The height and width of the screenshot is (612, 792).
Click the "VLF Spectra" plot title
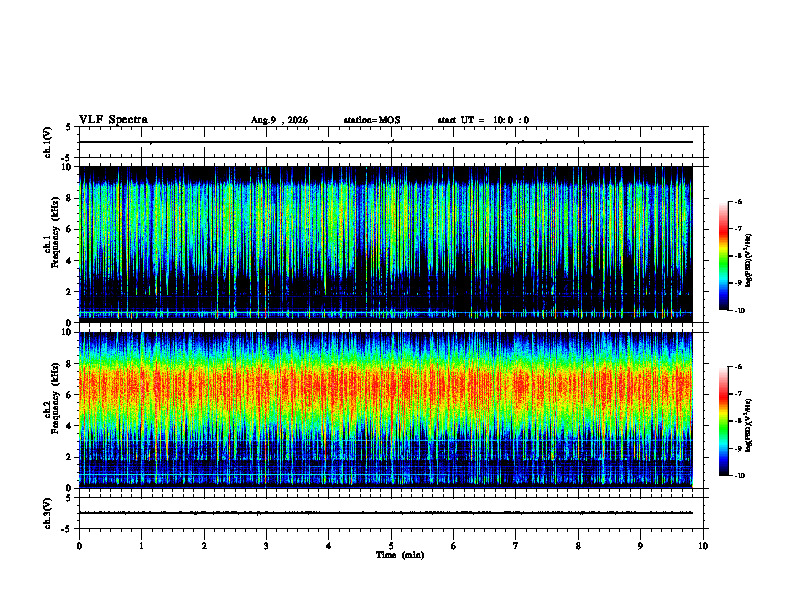pyautogui.click(x=114, y=120)
